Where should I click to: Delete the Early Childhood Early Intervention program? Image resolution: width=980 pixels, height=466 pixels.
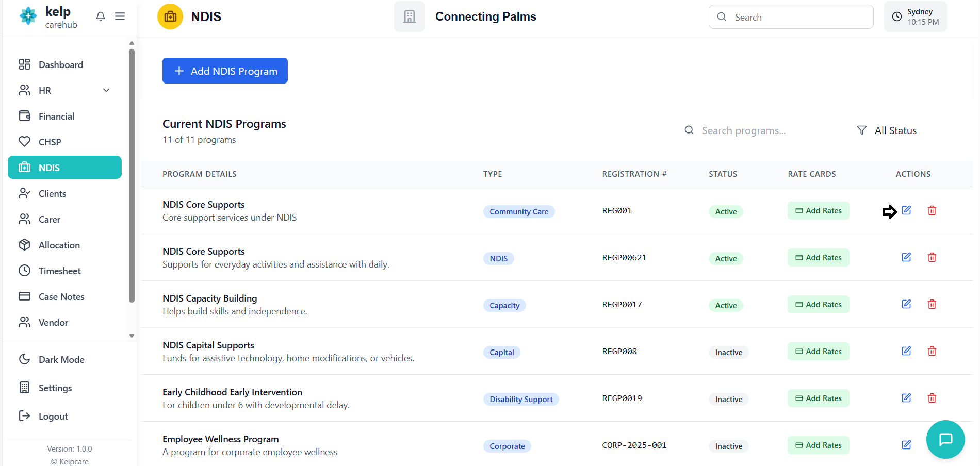click(932, 398)
